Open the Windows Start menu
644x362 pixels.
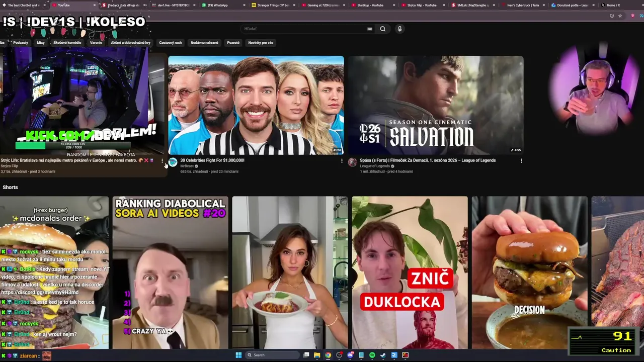pyautogui.click(x=238, y=355)
